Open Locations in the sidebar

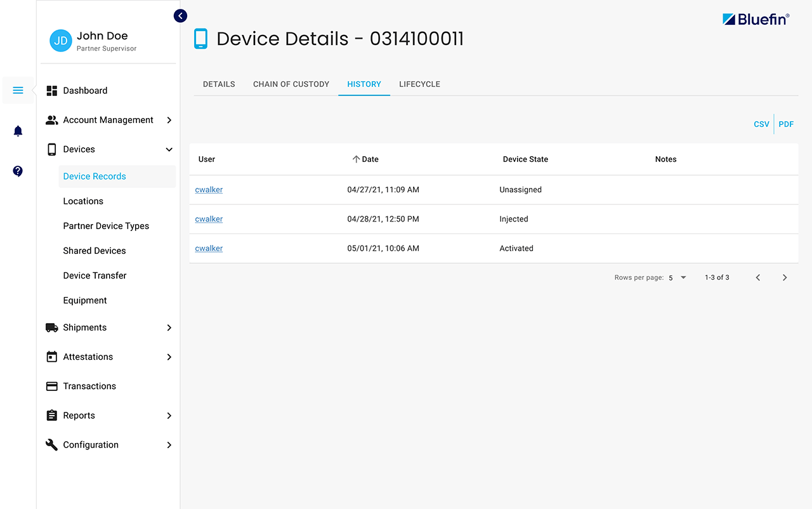click(x=83, y=201)
